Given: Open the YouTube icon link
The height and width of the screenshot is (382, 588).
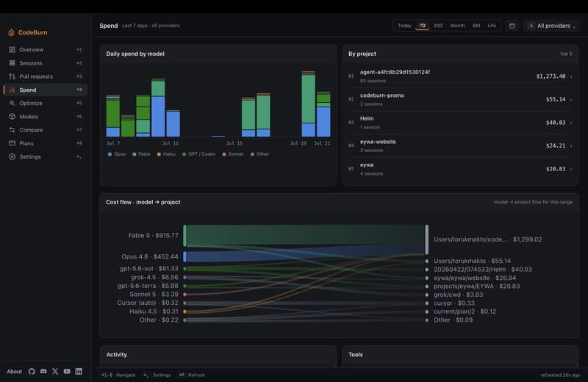Looking at the screenshot, I should click(67, 372).
